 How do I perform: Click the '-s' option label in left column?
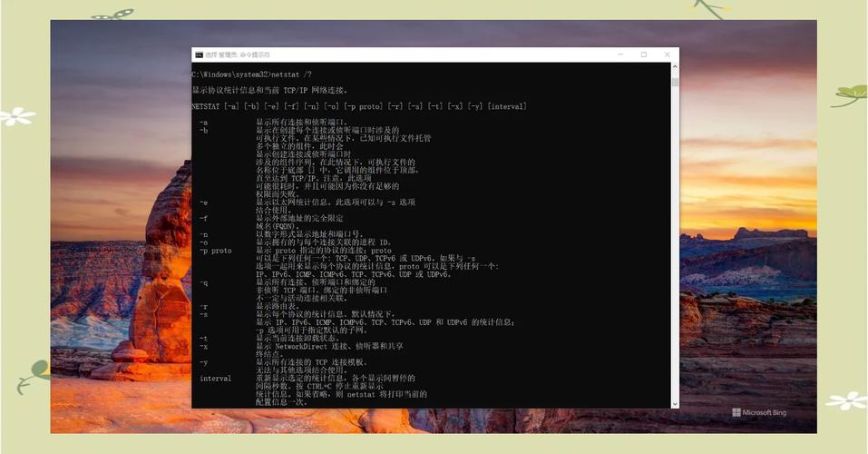(x=204, y=314)
